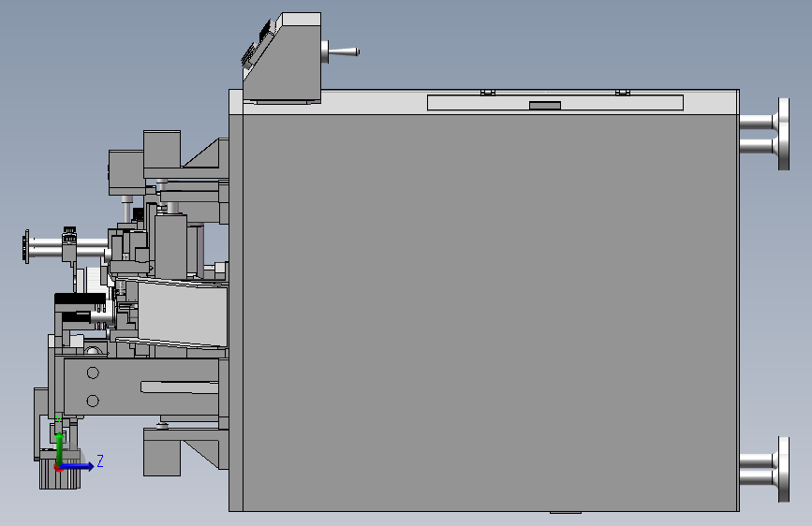
Task: Select the end flange disc of the left shaft
Action: click(x=26, y=247)
